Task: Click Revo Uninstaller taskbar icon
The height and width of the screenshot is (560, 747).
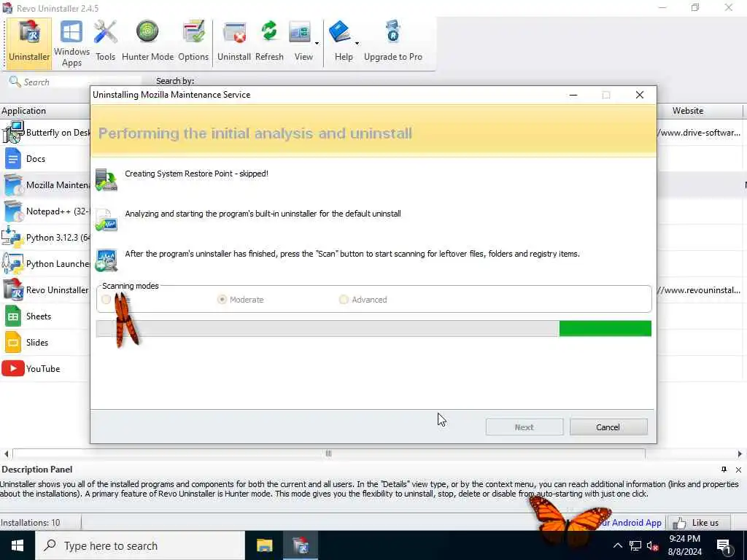Action: [x=301, y=545]
